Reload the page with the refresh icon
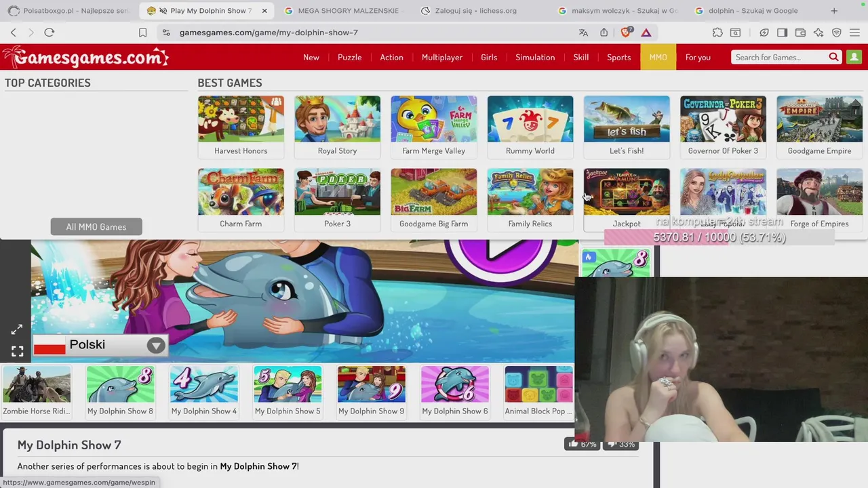The height and width of the screenshot is (488, 868). pos(50,33)
